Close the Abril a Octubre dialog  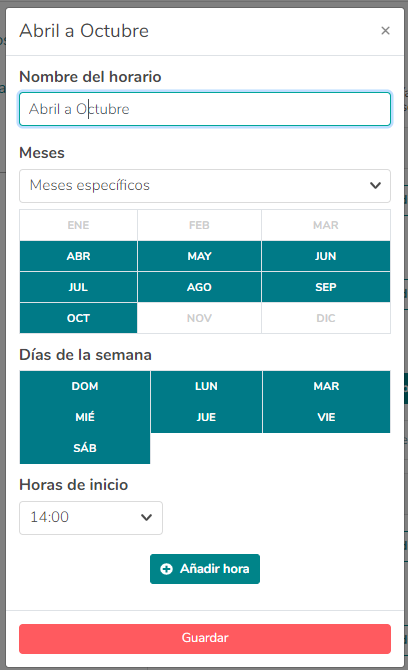385,31
